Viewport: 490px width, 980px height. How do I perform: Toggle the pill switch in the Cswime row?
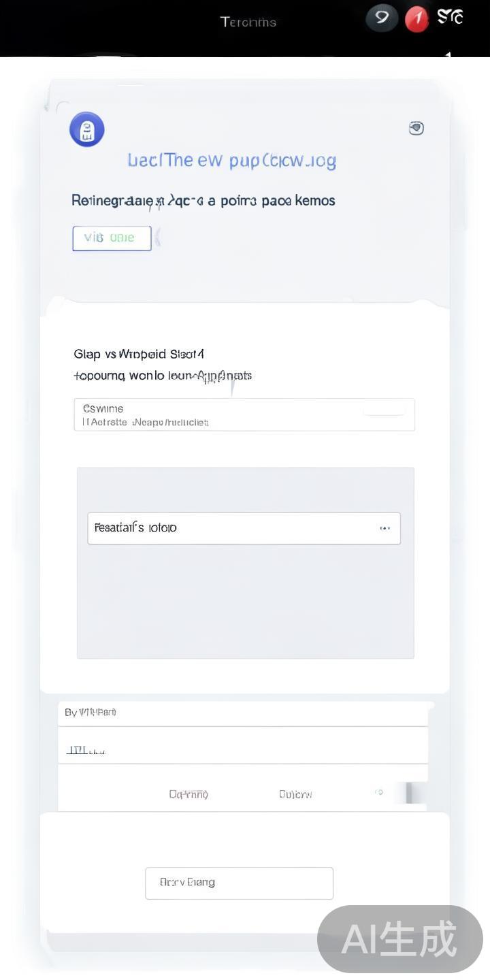[385, 410]
